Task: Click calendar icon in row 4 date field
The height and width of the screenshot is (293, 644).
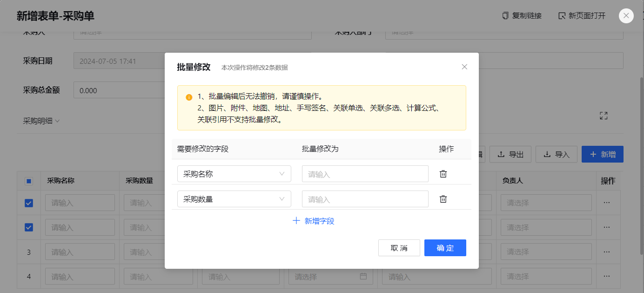Action: coord(363,276)
